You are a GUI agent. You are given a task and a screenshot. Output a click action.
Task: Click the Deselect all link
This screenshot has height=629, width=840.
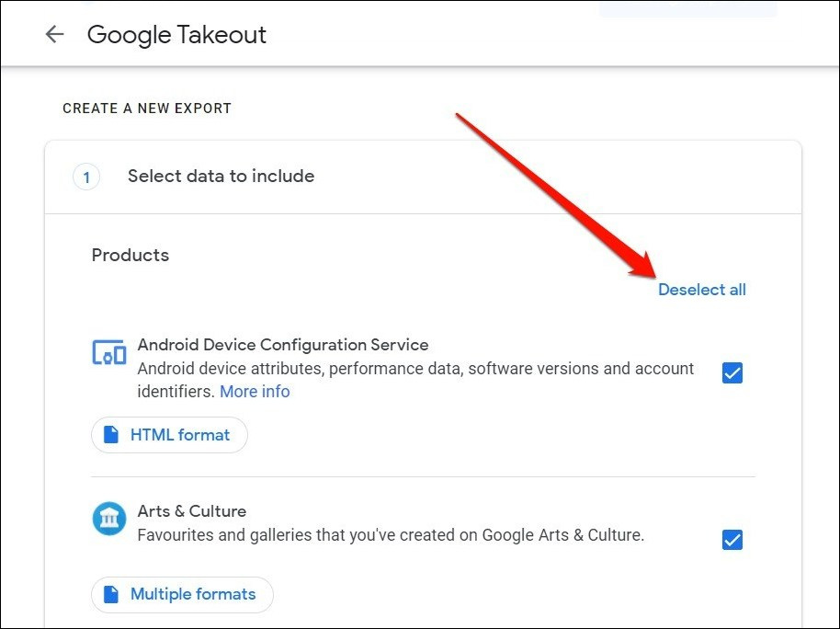tap(702, 290)
